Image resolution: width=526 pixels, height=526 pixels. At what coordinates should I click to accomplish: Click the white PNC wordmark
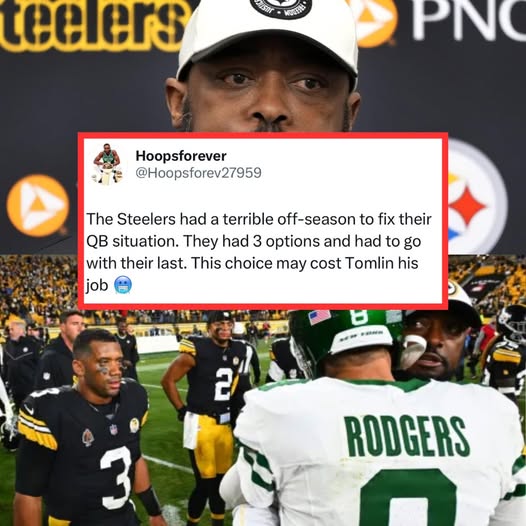tap(469, 19)
